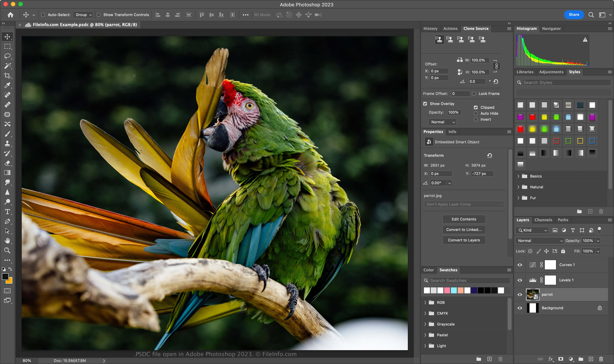Delete layer with Layers panel trash icon
Viewport: 614px width, 364px height.
(601, 359)
